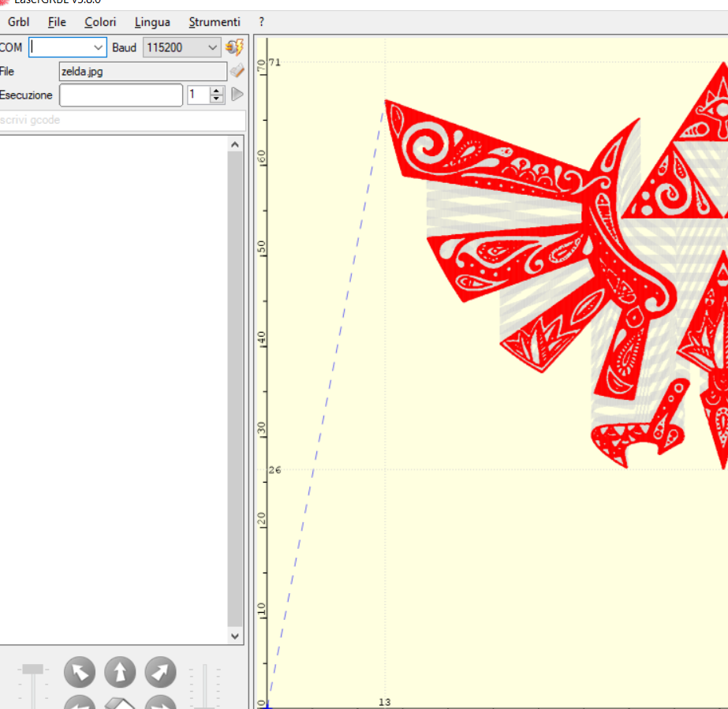The image size is (728, 709).
Task: Click the Baud value 115200
Action: point(165,47)
